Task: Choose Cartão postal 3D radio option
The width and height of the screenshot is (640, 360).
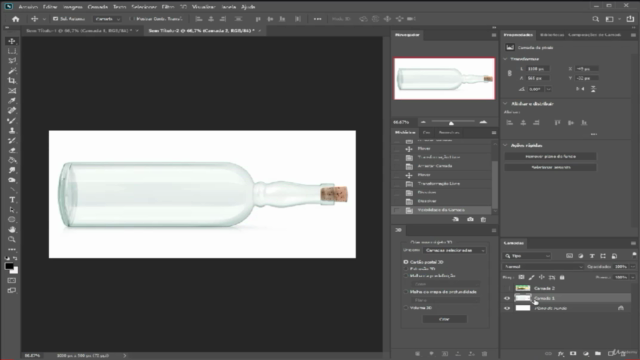Action: (x=406, y=262)
